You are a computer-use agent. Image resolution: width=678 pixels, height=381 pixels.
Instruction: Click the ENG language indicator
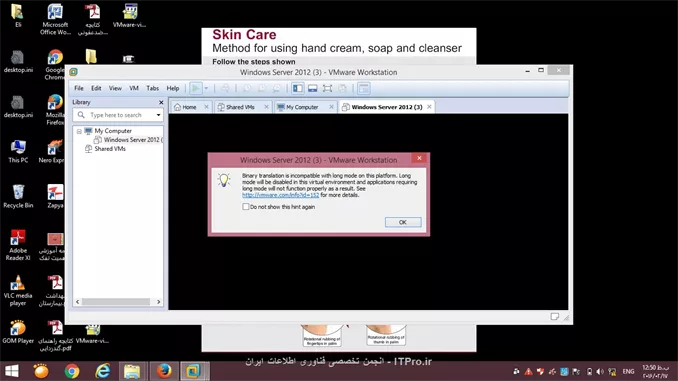click(x=628, y=371)
